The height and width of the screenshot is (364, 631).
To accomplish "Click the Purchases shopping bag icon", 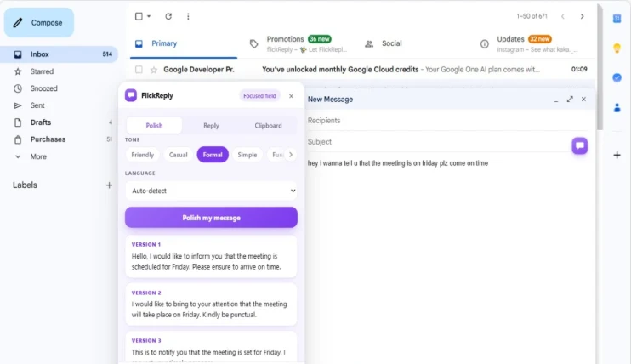I will (18, 139).
